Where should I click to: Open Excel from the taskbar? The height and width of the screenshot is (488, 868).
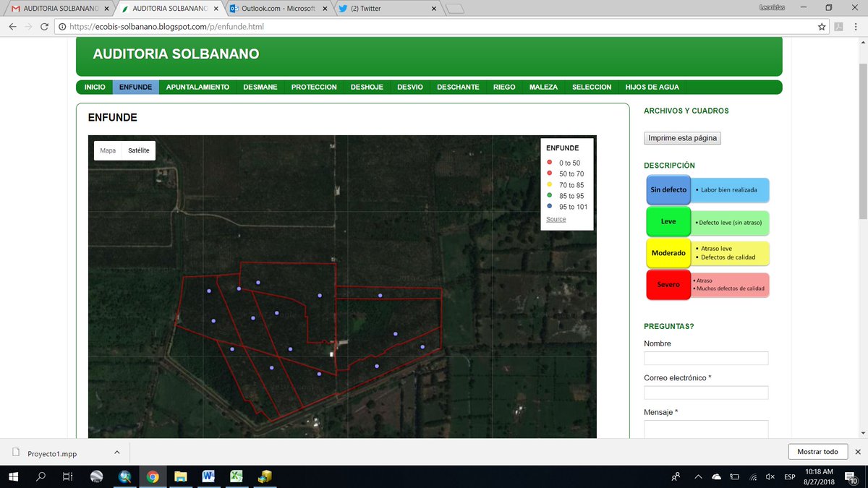pos(236,476)
